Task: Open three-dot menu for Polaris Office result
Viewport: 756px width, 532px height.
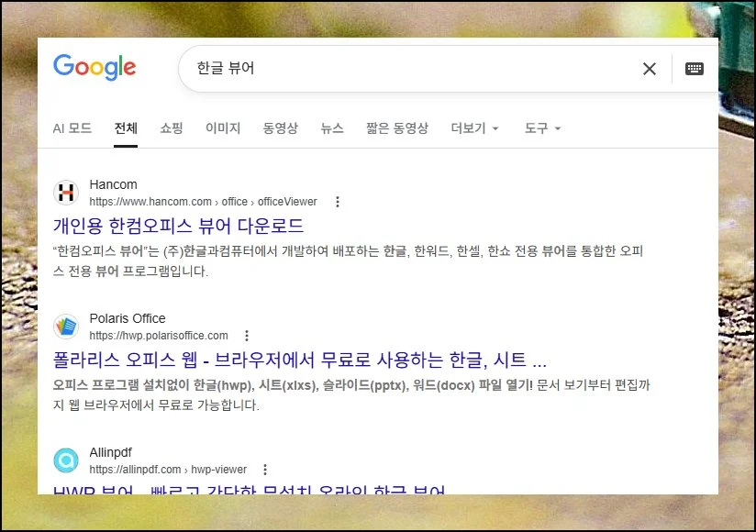Action: click(246, 336)
